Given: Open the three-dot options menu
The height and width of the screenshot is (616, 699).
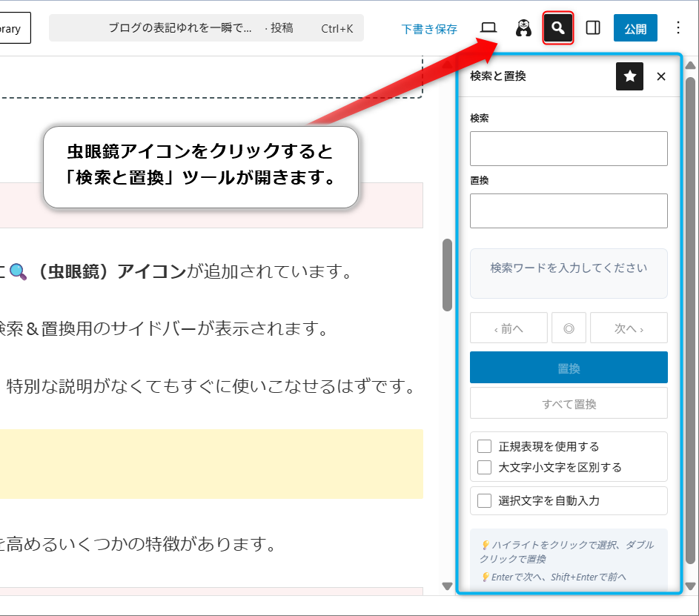Looking at the screenshot, I should pos(678,28).
